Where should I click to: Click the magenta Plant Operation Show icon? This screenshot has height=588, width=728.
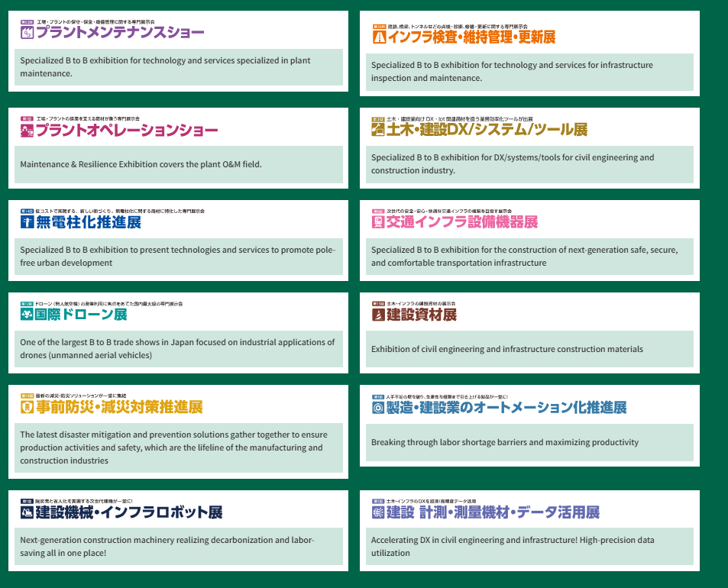point(27,131)
